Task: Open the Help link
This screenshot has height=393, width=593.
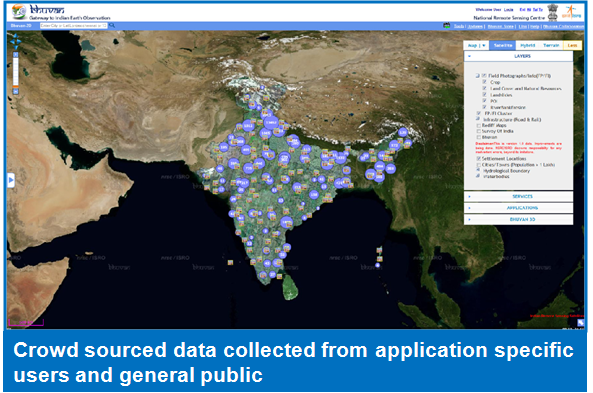Action: pos(534,26)
